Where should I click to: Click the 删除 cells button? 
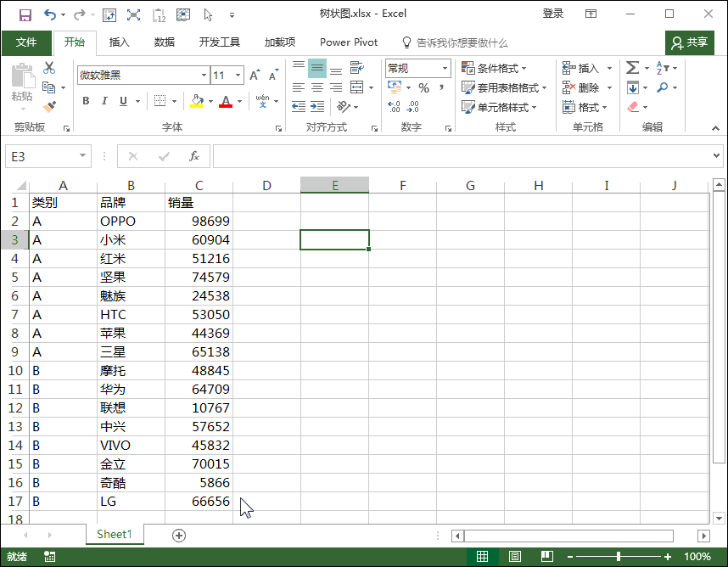587,87
